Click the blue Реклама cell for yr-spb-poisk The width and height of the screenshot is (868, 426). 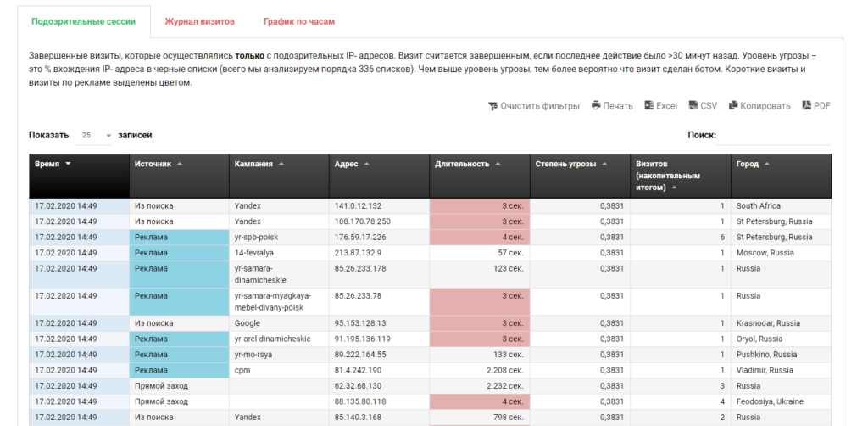[180, 238]
